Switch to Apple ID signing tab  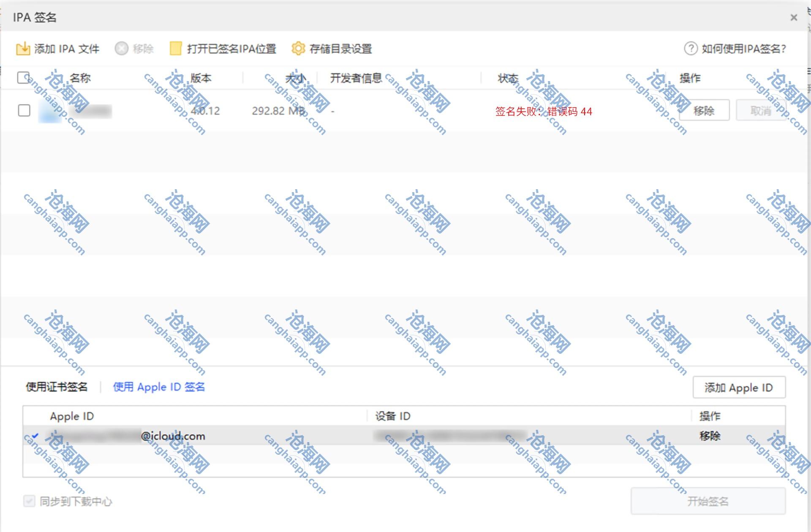coord(159,387)
